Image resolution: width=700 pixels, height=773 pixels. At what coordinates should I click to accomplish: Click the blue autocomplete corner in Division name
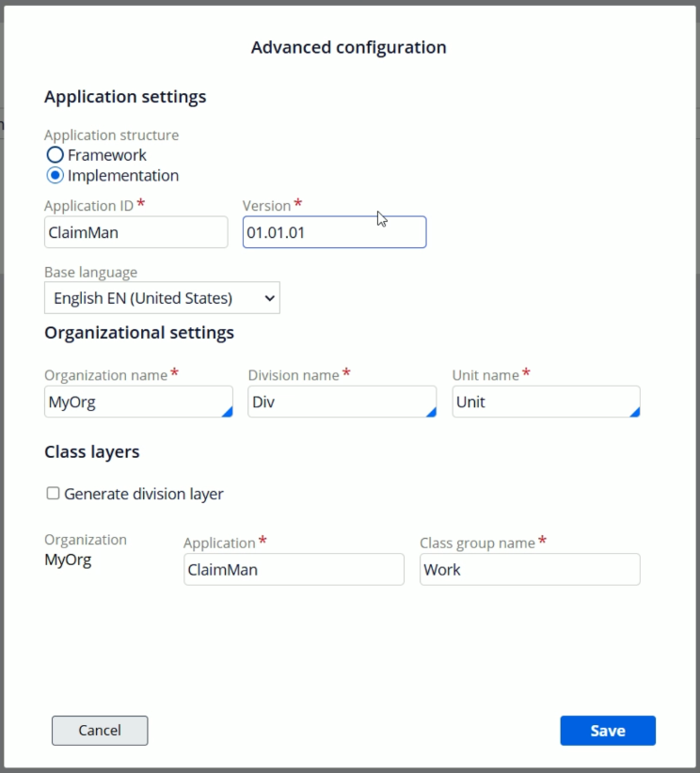(431, 412)
